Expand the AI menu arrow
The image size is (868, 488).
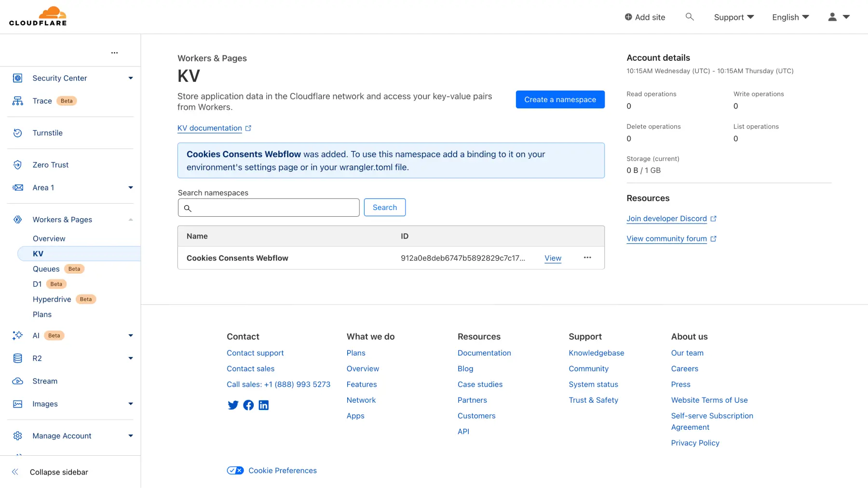pyautogui.click(x=131, y=335)
